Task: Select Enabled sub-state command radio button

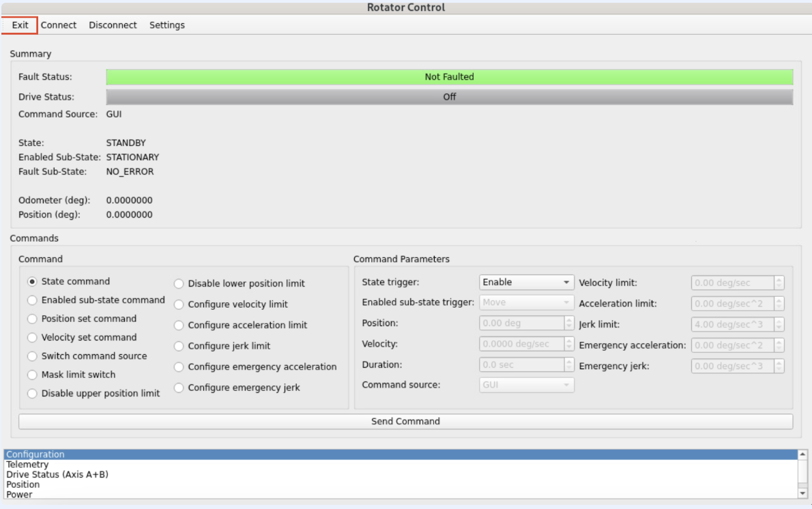Action: pyautogui.click(x=32, y=300)
